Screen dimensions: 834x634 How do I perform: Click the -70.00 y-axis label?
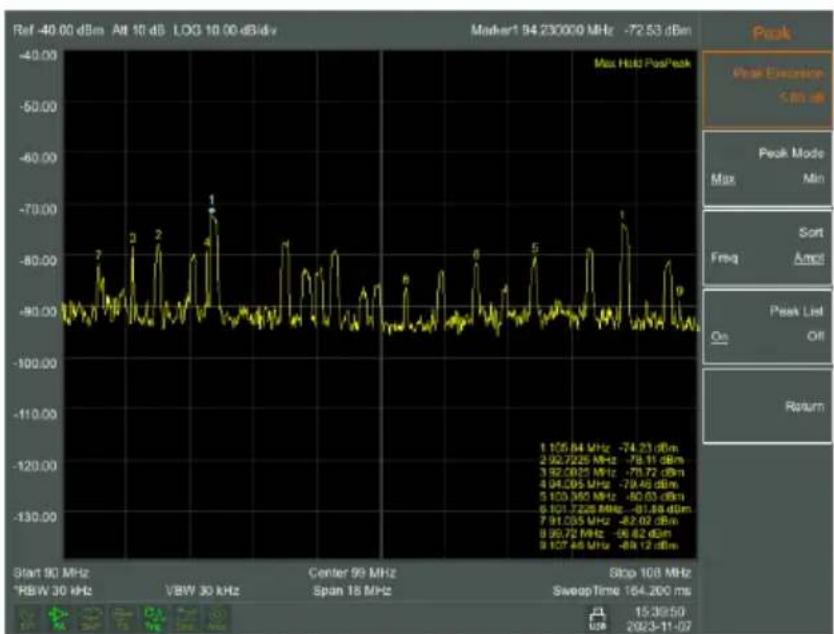tap(37, 209)
